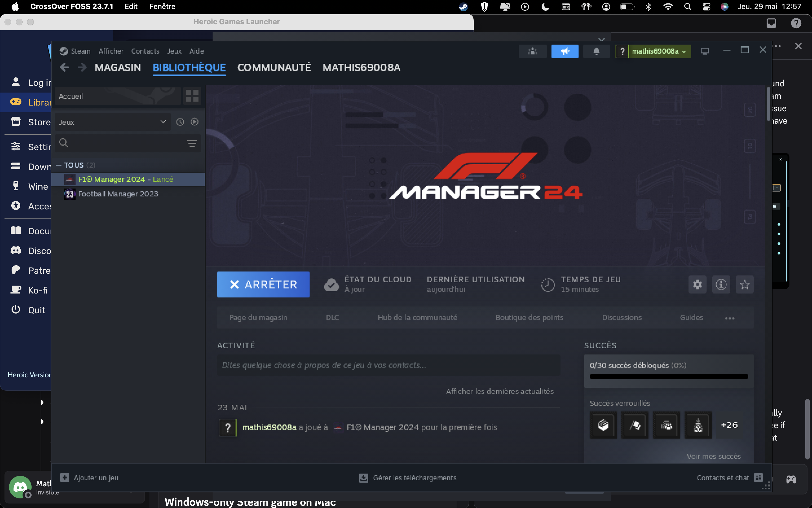Stop the game with ARRÊTER button

(x=263, y=284)
